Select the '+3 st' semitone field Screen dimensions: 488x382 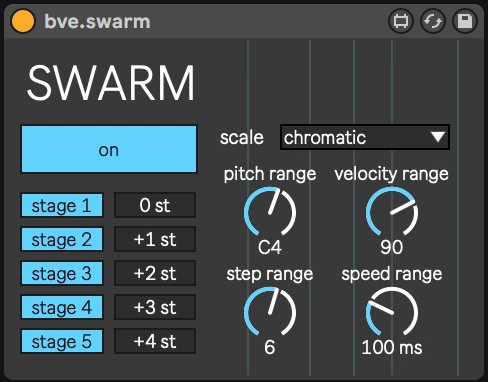click(155, 307)
